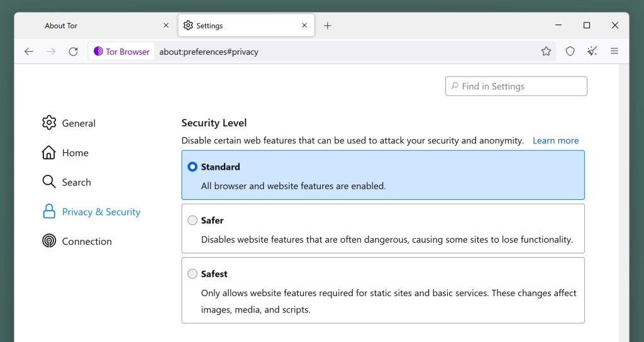Click the settings page vertical scrollbar
The width and height of the screenshot is (644, 342).
coord(623,203)
